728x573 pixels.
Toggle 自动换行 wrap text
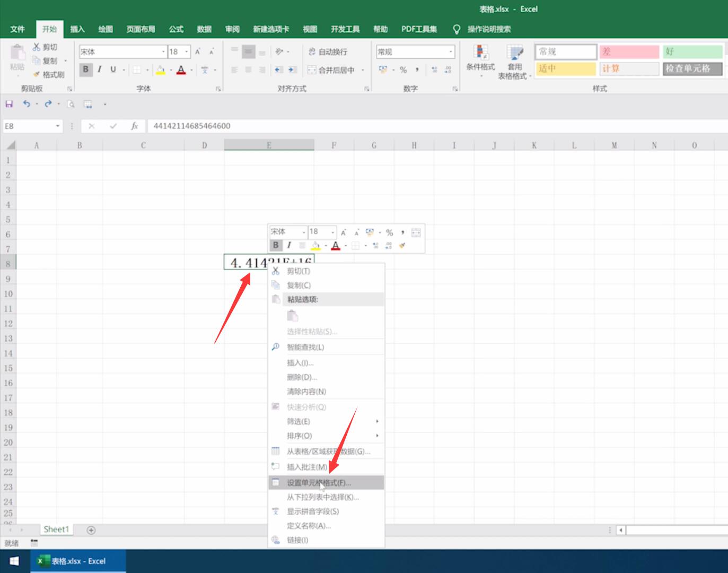pos(328,51)
